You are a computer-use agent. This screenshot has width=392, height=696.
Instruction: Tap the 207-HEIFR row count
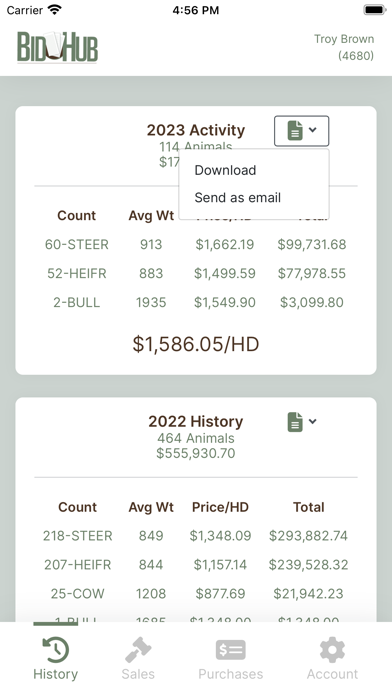point(78,565)
